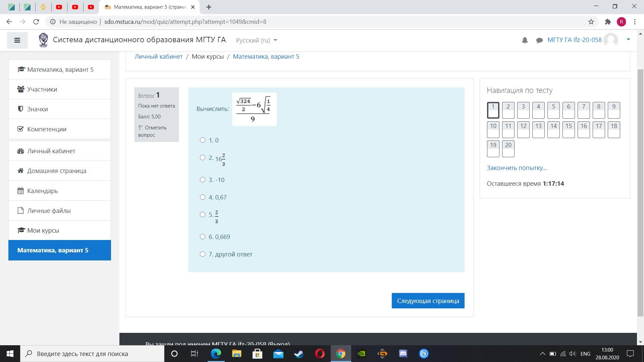
Task: Go to Участники in the sidebar
Action: pyautogui.click(x=42, y=89)
